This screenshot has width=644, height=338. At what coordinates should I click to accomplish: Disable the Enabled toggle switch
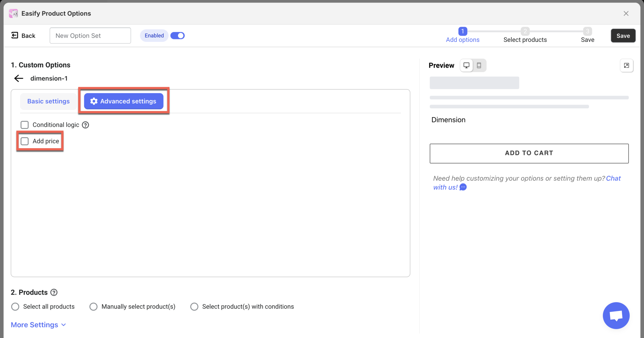point(177,35)
